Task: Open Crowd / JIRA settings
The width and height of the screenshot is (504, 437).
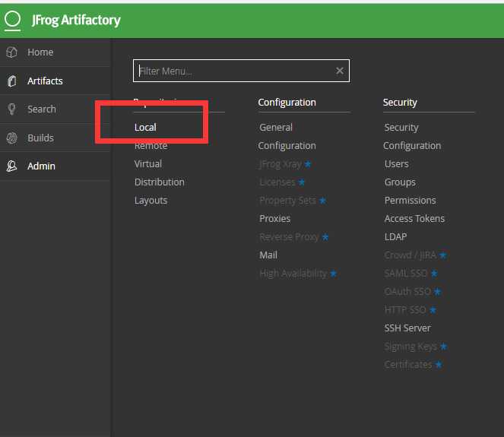Action: [410, 255]
